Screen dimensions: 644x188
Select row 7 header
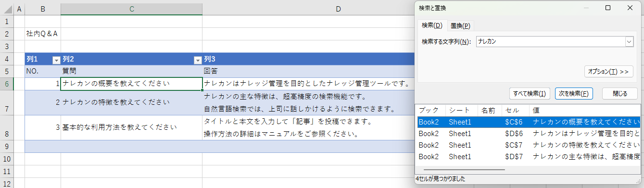click(x=7, y=102)
